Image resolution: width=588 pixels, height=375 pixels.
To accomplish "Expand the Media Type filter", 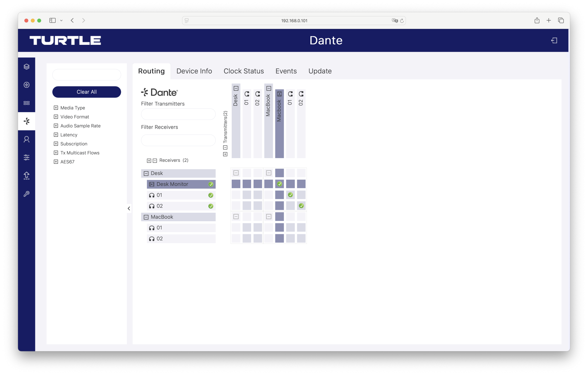I will [56, 107].
